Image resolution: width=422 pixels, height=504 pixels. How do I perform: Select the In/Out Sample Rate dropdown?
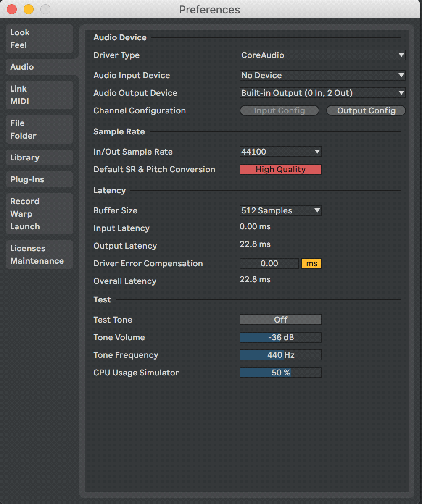(280, 152)
